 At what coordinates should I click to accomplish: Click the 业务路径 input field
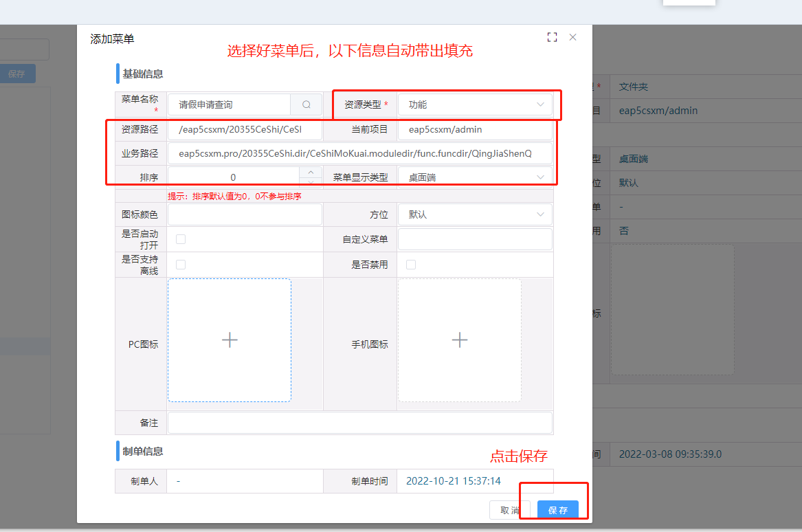(360, 153)
